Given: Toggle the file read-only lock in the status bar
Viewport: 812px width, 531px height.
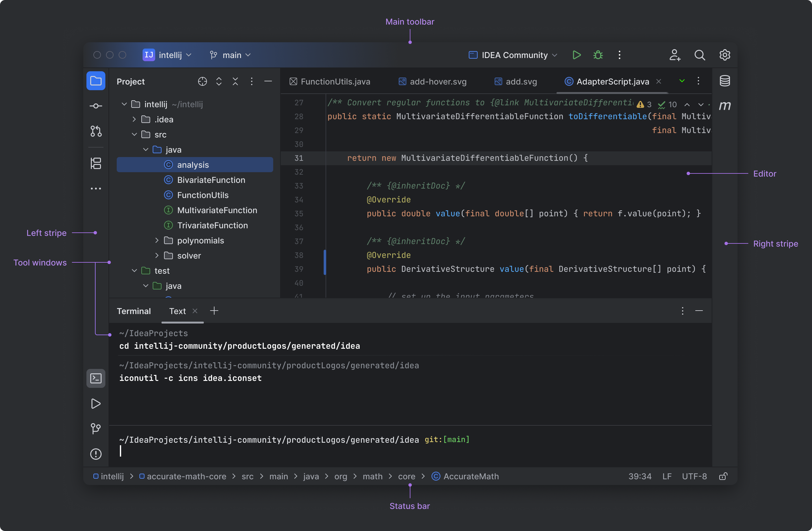Looking at the screenshot, I should pos(723,476).
